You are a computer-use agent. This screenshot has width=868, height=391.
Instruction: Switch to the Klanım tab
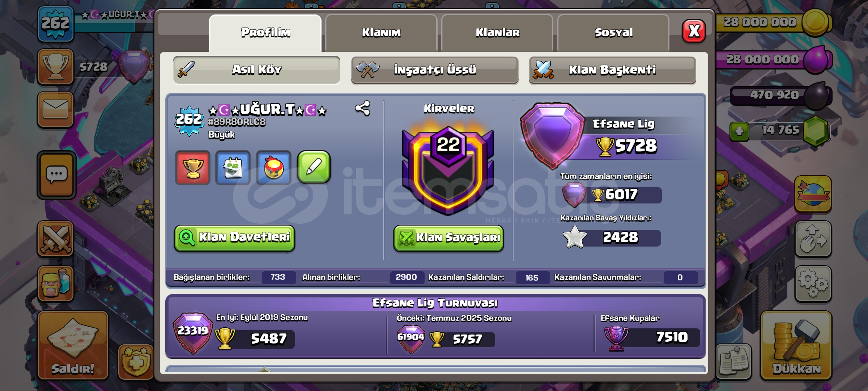(381, 33)
